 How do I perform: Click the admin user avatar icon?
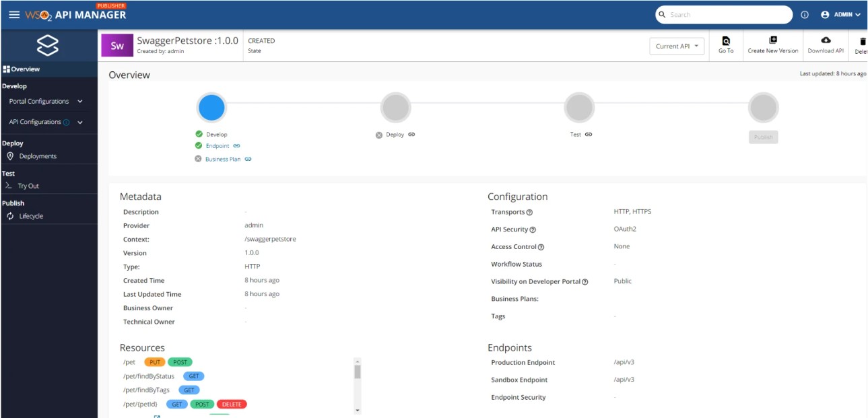(825, 15)
